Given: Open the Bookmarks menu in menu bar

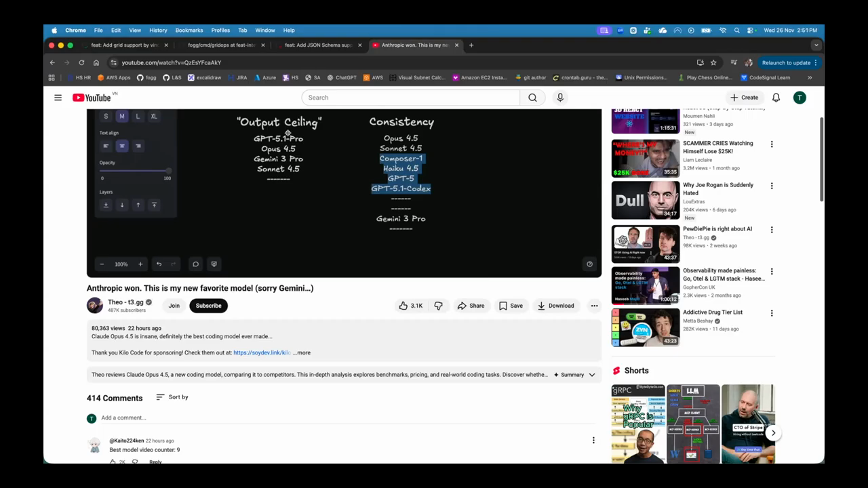Looking at the screenshot, I should (x=189, y=30).
